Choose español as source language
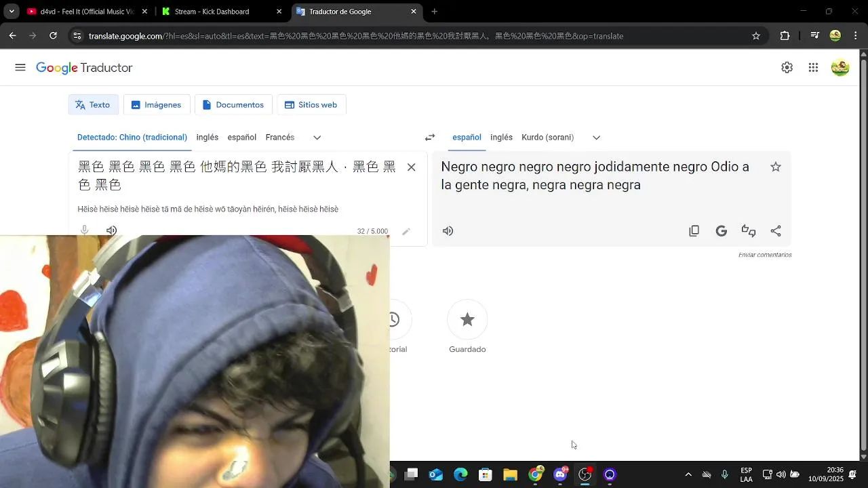This screenshot has height=488, width=868. coord(242,138)
